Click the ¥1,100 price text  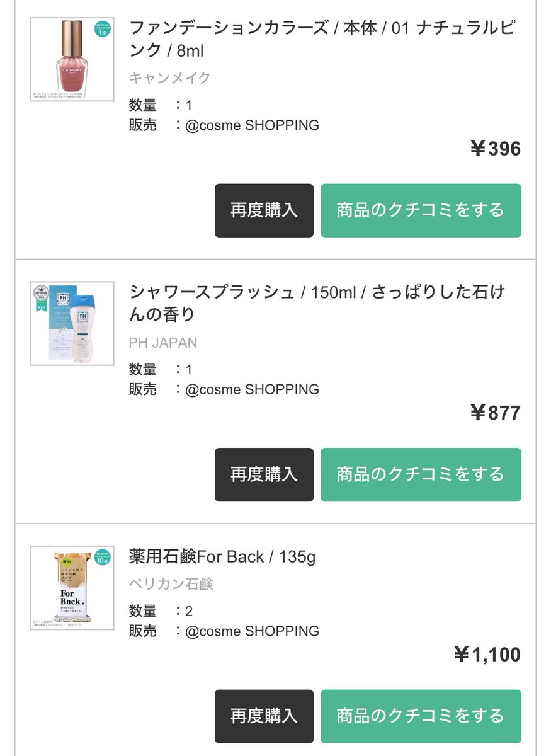coord(487,655)
